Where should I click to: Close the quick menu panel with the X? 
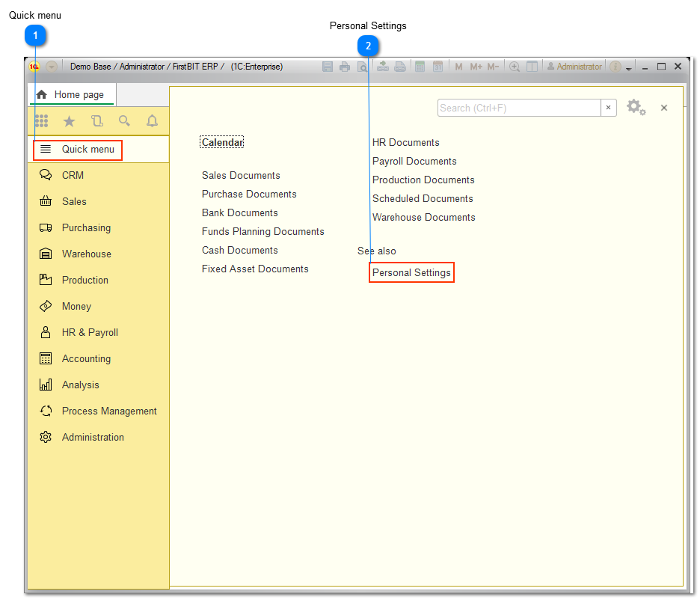664,108
